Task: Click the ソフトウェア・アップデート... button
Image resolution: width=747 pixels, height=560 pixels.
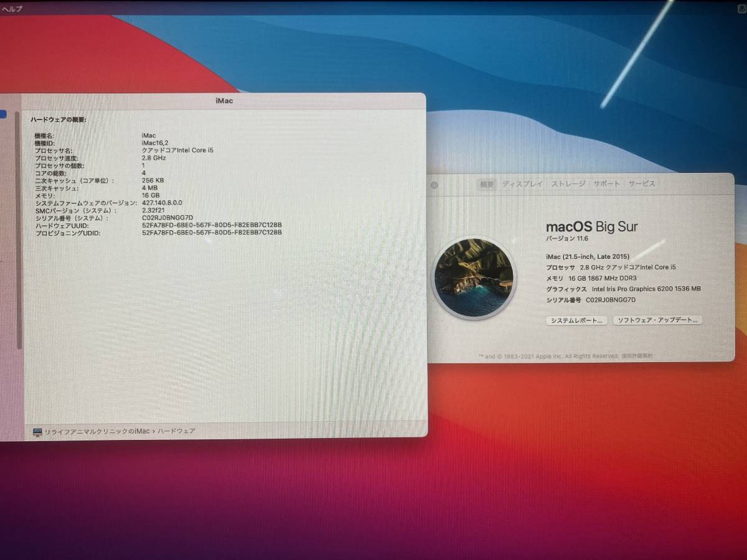Action: pyautogui.click(x=657, y=320)
